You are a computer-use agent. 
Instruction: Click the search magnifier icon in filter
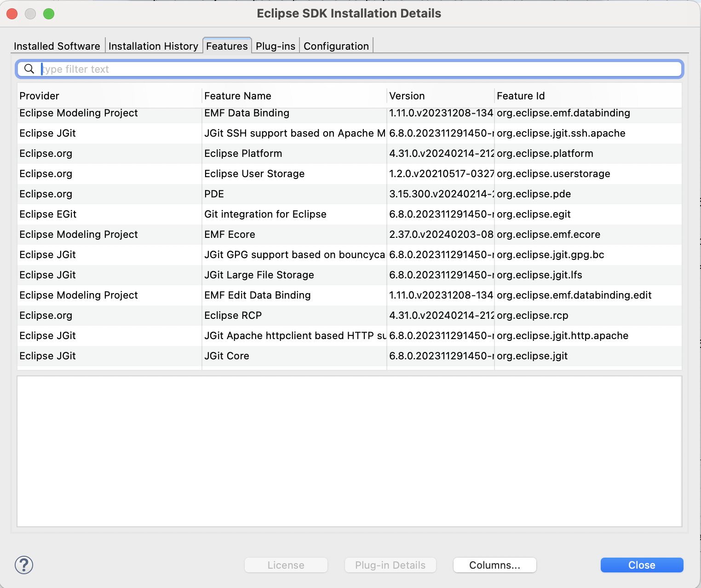29,69
